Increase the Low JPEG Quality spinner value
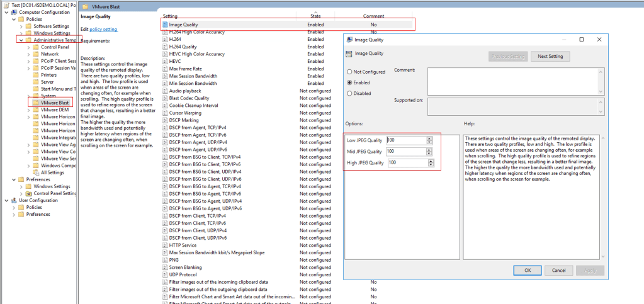This screenshot has width=644, height=304. point(429,138)
